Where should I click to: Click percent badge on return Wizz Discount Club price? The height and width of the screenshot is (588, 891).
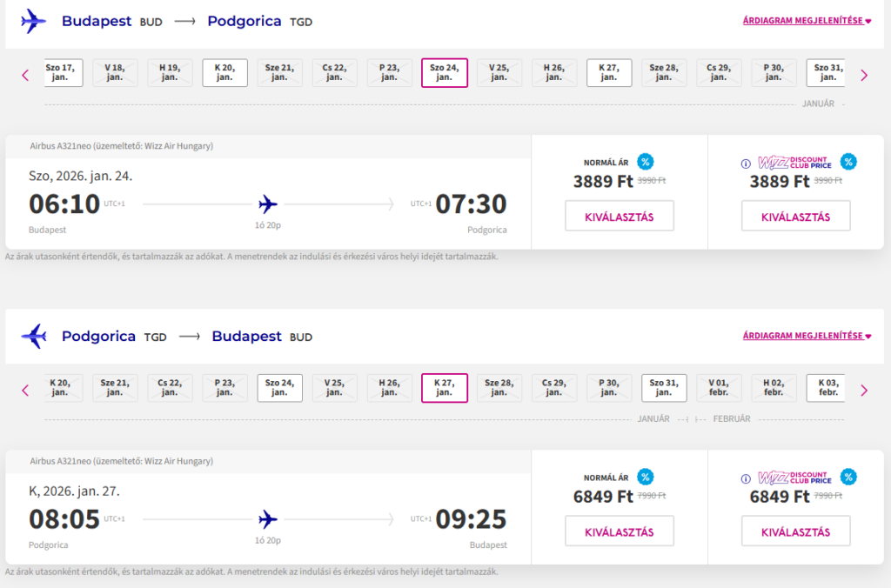tap(847, 477)
